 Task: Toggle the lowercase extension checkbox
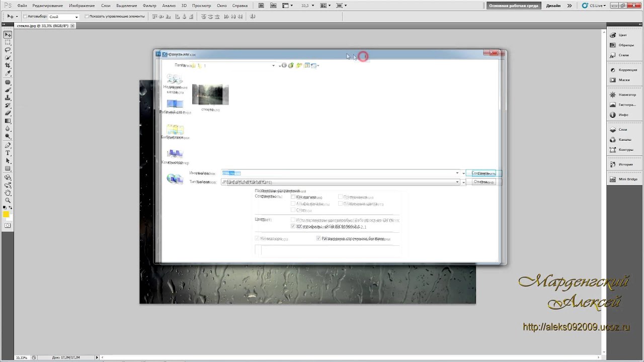click(318, 238)
